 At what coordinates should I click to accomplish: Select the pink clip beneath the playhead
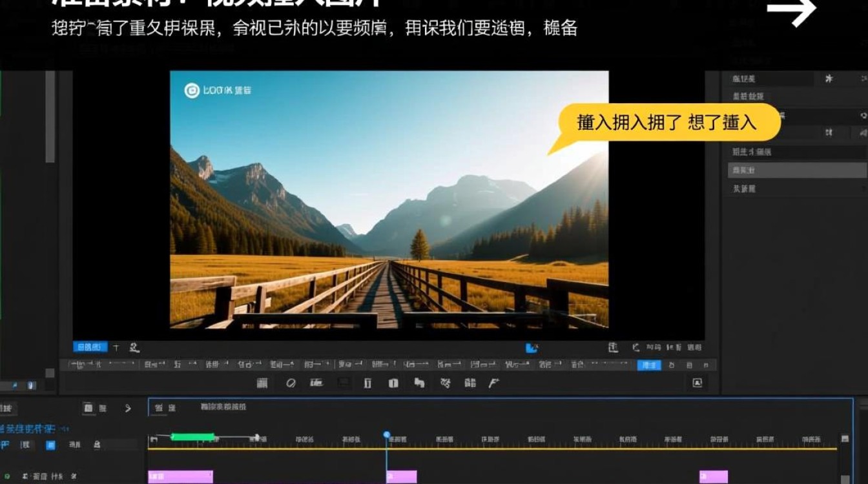402,477
